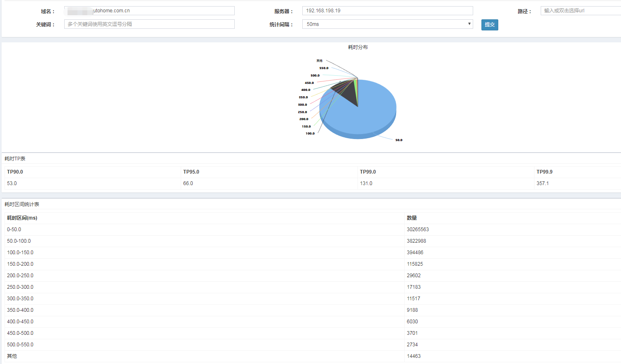Click the count 9188
Viewport: 621px width, 364px height.
point(412,310)
